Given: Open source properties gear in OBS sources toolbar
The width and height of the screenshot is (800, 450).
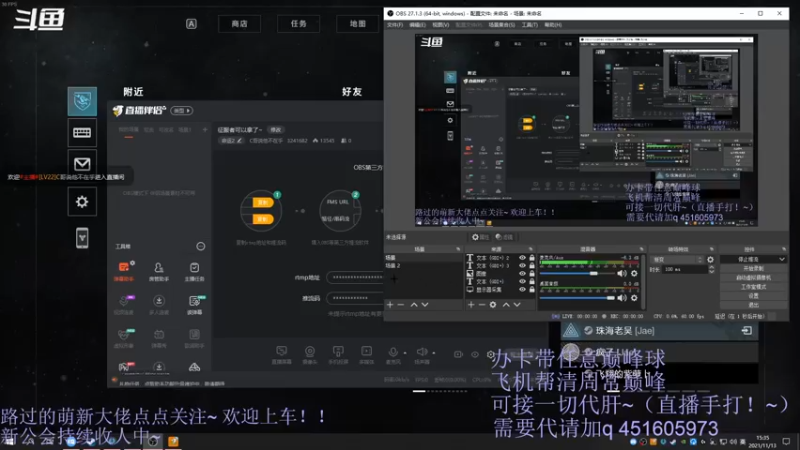Looking at the screenshot, I should coord(493,305).
